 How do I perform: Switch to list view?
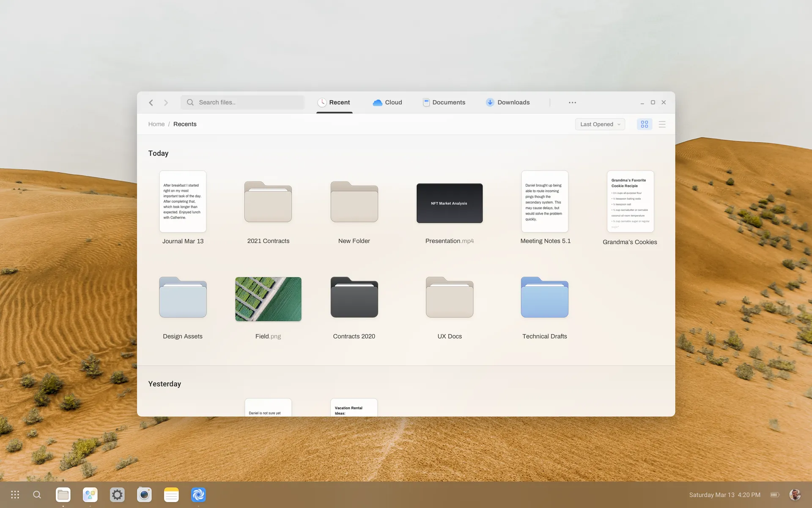(662, 124)
